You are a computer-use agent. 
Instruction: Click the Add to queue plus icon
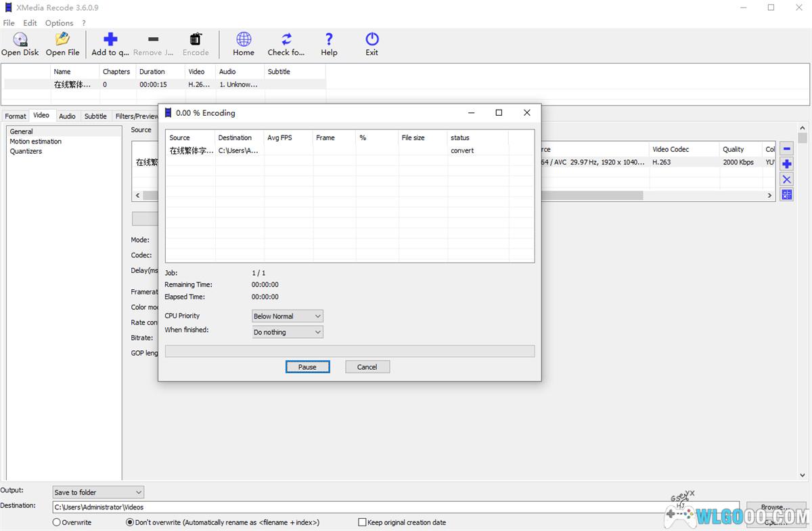point(110,40)
